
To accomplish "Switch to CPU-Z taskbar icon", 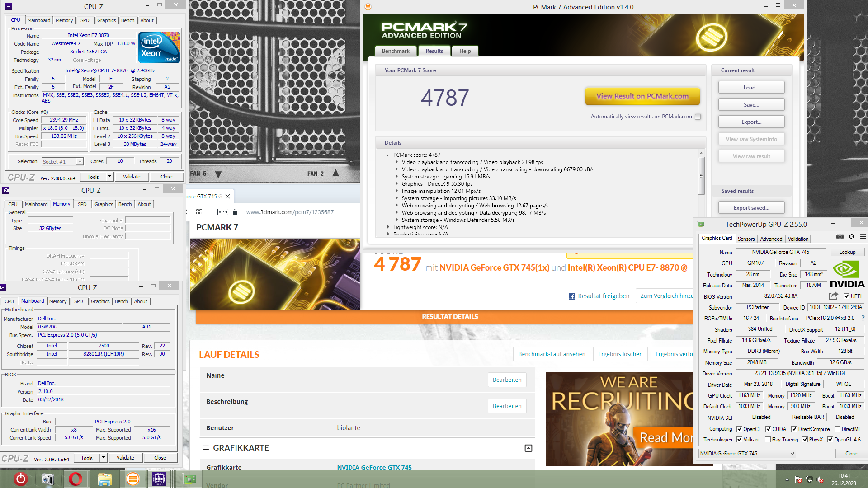I will coord(159,479).
